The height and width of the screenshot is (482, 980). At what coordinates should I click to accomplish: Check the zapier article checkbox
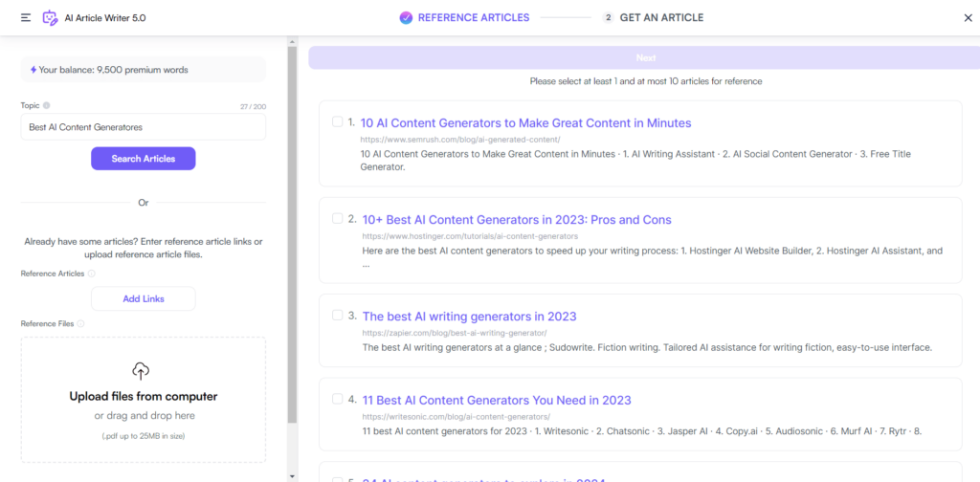338,315
